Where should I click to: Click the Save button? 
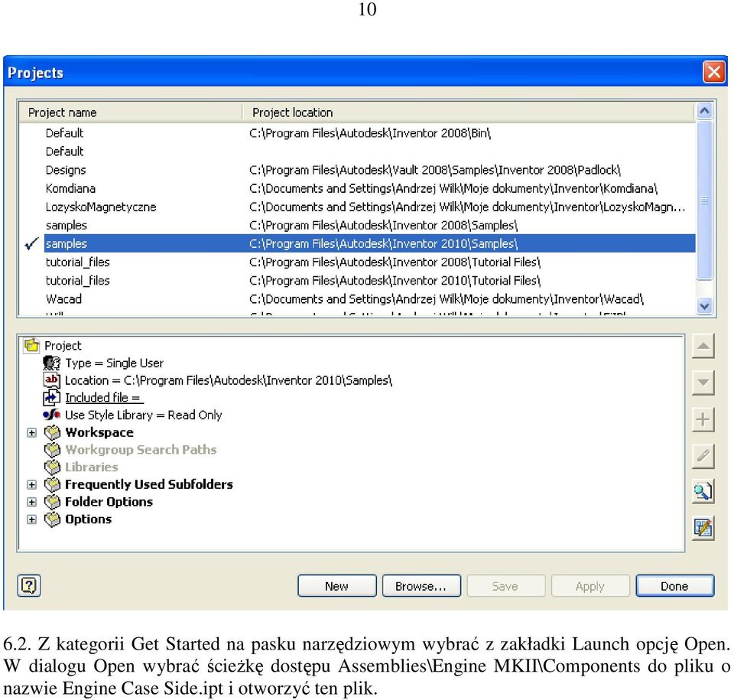505,586
